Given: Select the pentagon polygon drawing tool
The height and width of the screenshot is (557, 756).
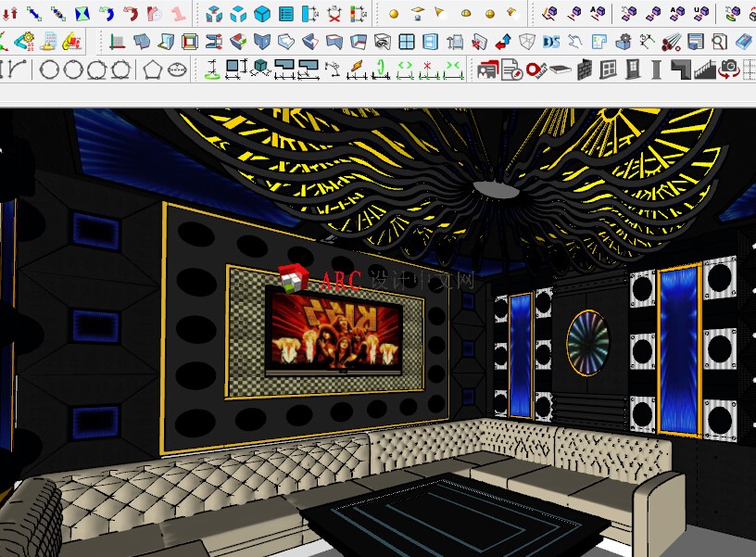Looking at the screenshot, I should tap(153, 69).
